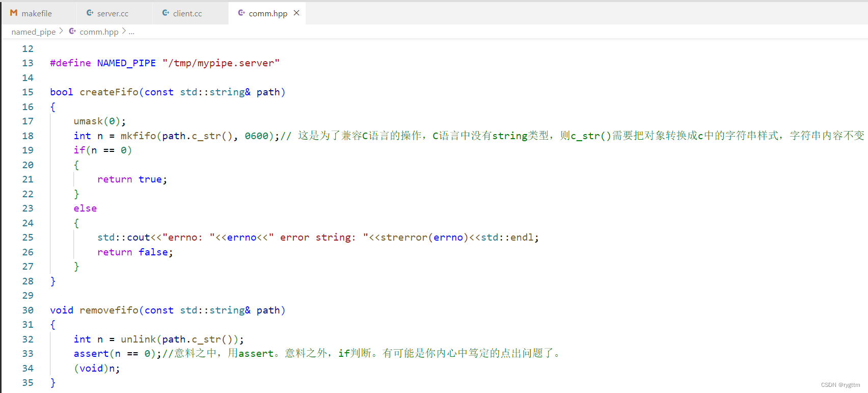Click the NAMED_PIPE macro name

(126, 63)
